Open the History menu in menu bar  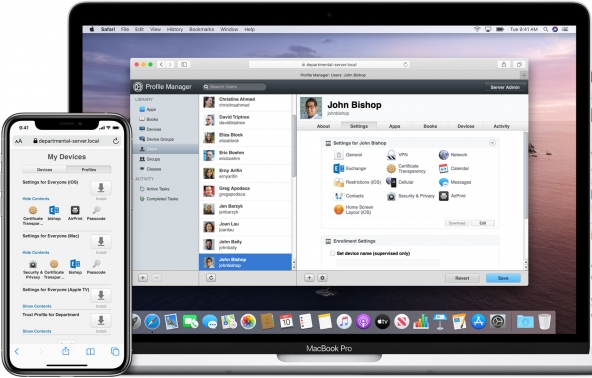(x=174, y=29)
